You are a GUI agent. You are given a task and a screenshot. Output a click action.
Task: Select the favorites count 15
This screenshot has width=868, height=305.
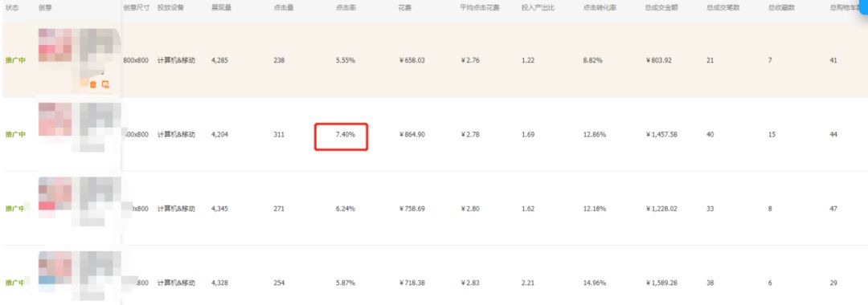pos(772,134)
